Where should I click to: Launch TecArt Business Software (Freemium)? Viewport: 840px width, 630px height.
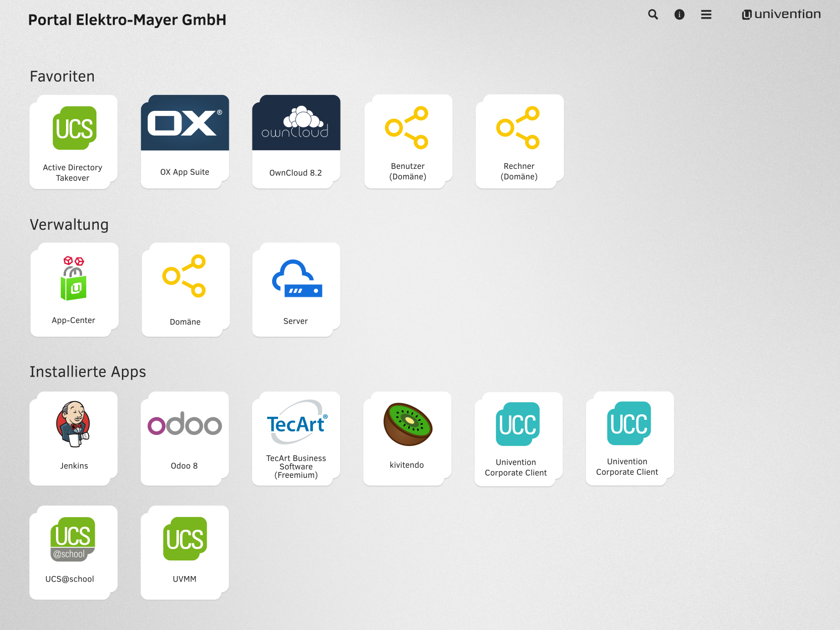point(296,438)
